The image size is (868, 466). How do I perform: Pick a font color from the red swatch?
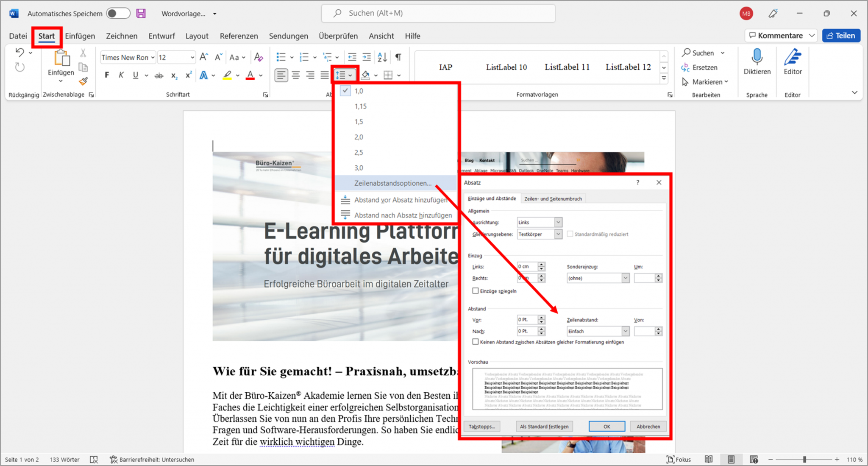tap(250, 75)
